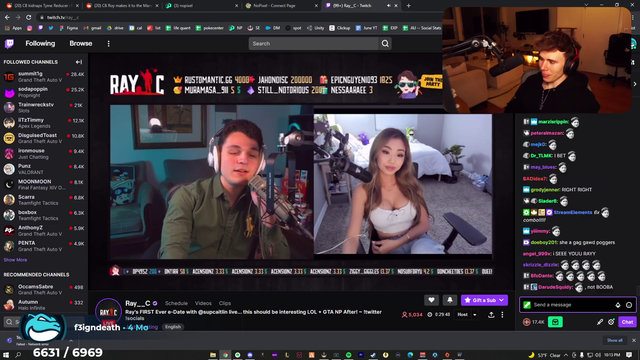Select DisguisedToast from followed channels
The width and height of the screenshot is (640, 360).
(44, 138)
